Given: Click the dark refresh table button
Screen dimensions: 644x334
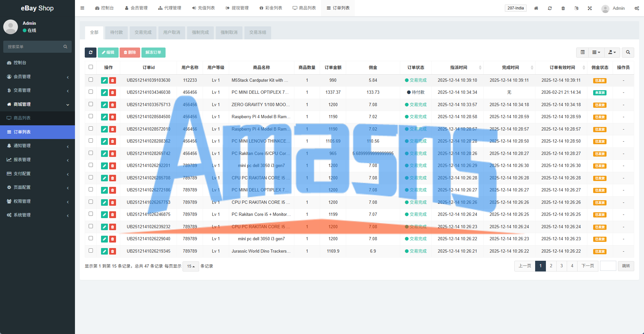Looking at the screenshot, I should (91, 52).
